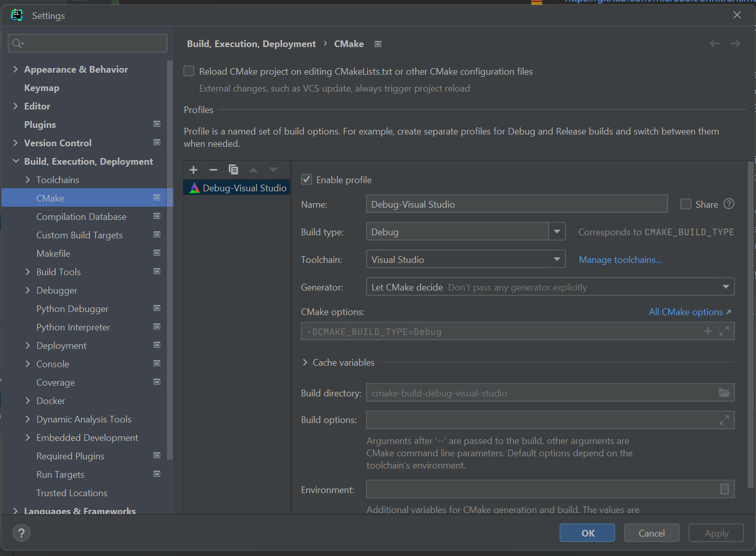Click plus icon in CMake options field

pos(708,331)
